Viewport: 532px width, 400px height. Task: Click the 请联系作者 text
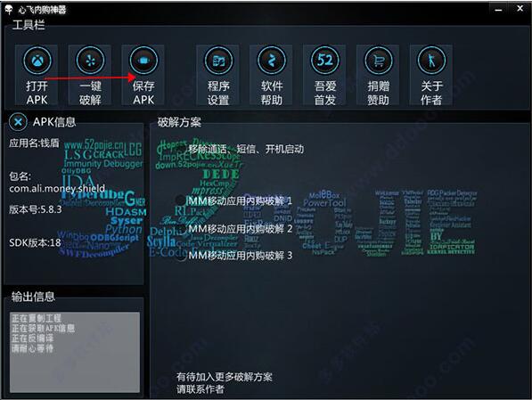pos(201,388)
